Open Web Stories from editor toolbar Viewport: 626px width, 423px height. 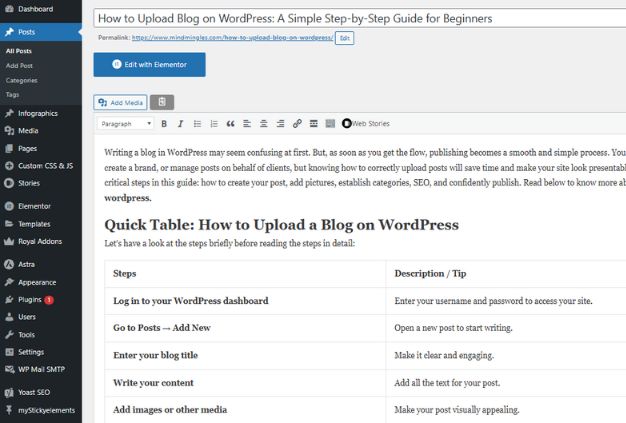(366, 124)
